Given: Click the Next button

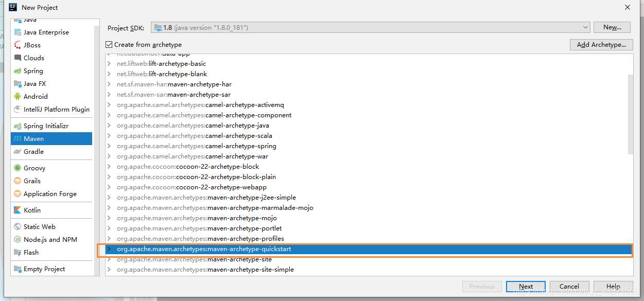Looking at the screenshot, I should coord(526,287).
